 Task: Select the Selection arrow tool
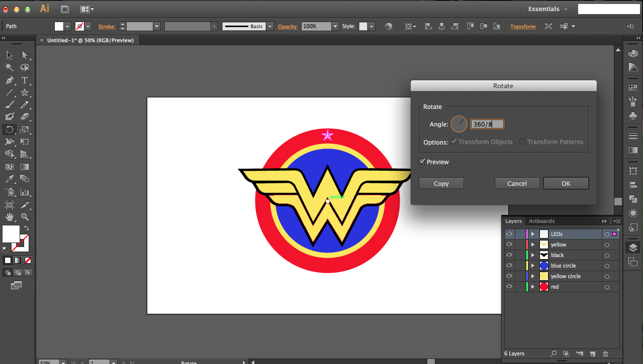point(10,55)
